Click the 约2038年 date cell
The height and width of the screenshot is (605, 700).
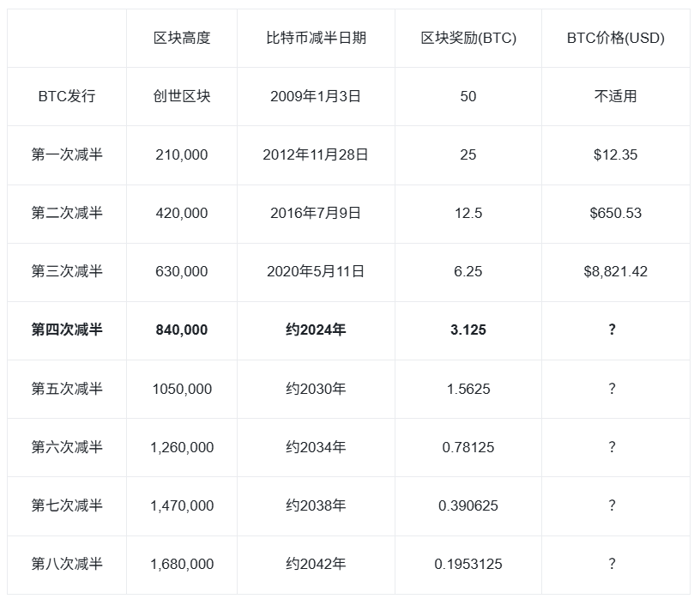316,505
